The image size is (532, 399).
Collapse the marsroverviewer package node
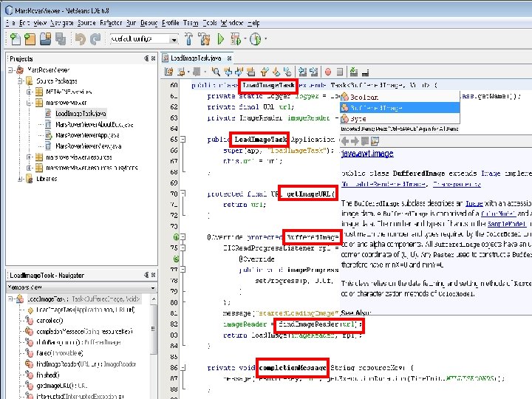click(30, 103)
